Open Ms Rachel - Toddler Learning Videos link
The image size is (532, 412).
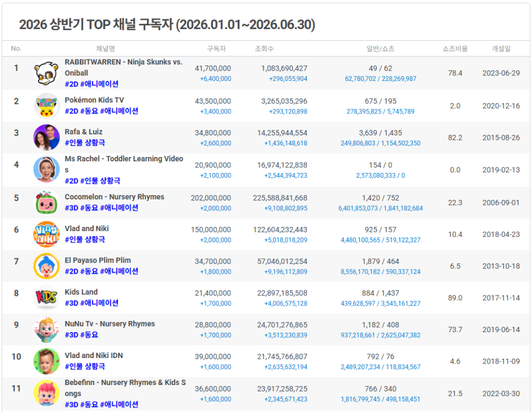click(x=124, y=164)
